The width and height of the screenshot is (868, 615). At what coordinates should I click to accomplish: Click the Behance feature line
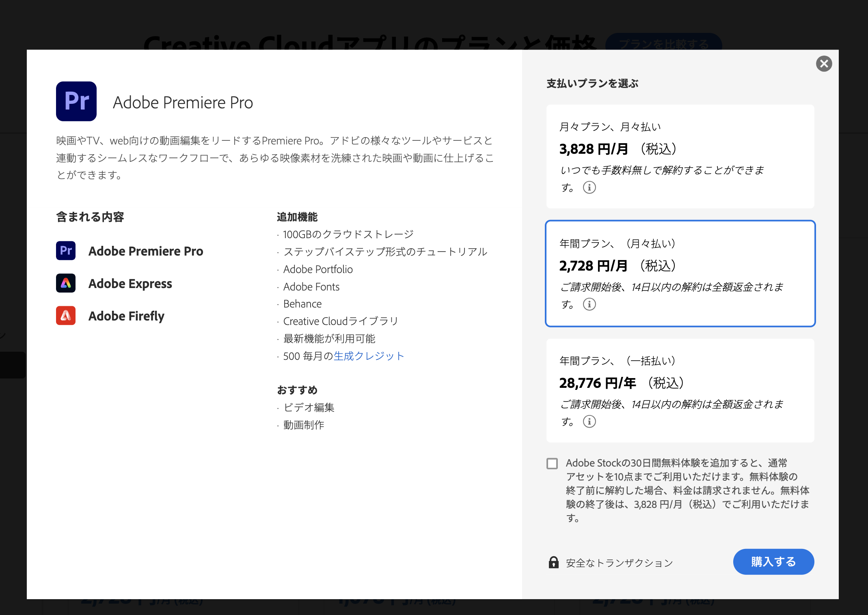click(x=302, y=304)
